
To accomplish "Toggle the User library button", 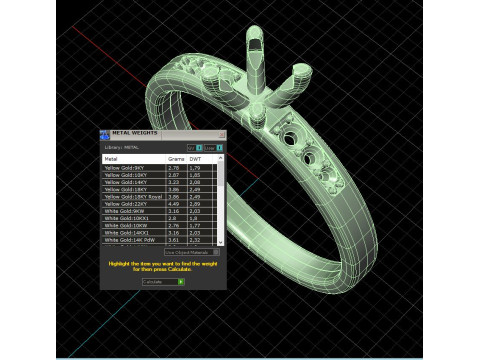I will 213,148.
